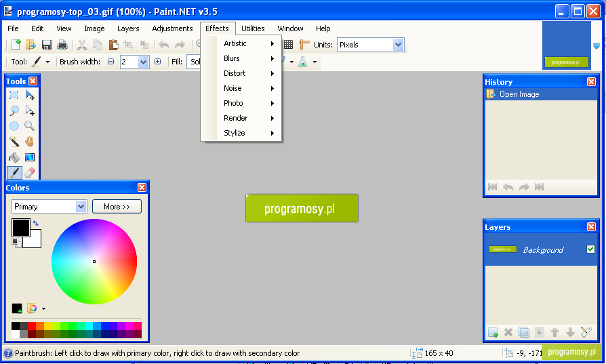
Task: Click the More >> button in Colors
Action: click(x=117, y=207)
